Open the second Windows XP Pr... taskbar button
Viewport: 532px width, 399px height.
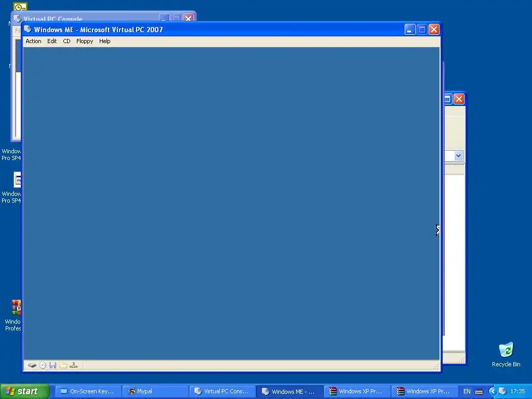[424, 391]
